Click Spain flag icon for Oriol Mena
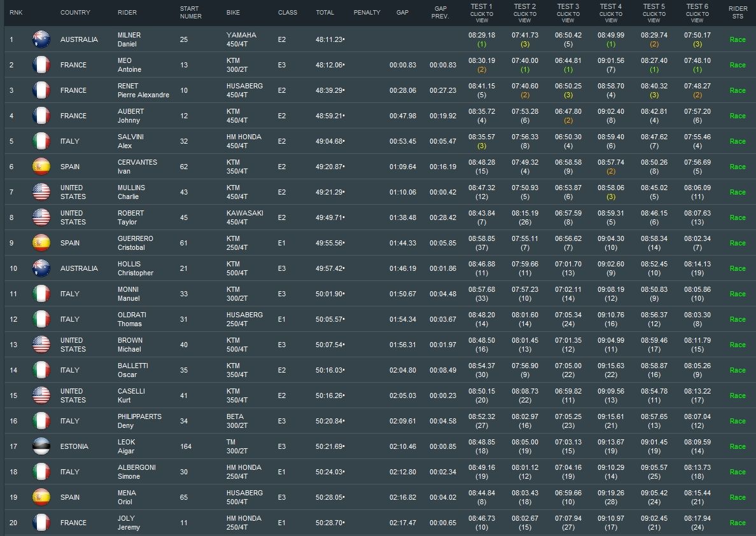The height and width of the screenshot is (536, 756). 41,497
